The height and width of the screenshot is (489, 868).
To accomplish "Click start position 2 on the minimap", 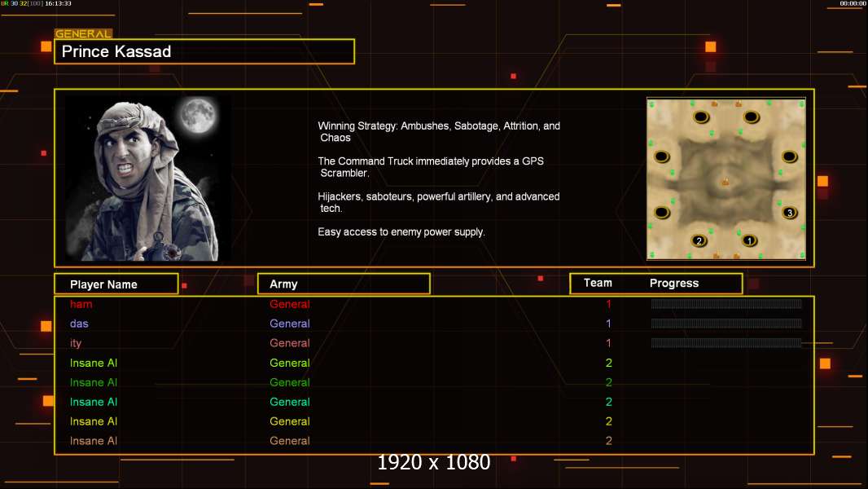I will pos(699,241).
